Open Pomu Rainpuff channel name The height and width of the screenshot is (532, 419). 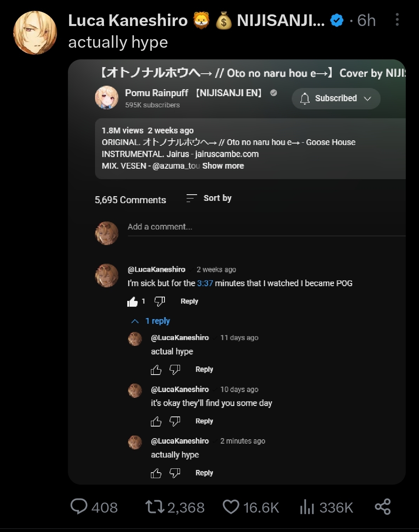coord(156,93)
